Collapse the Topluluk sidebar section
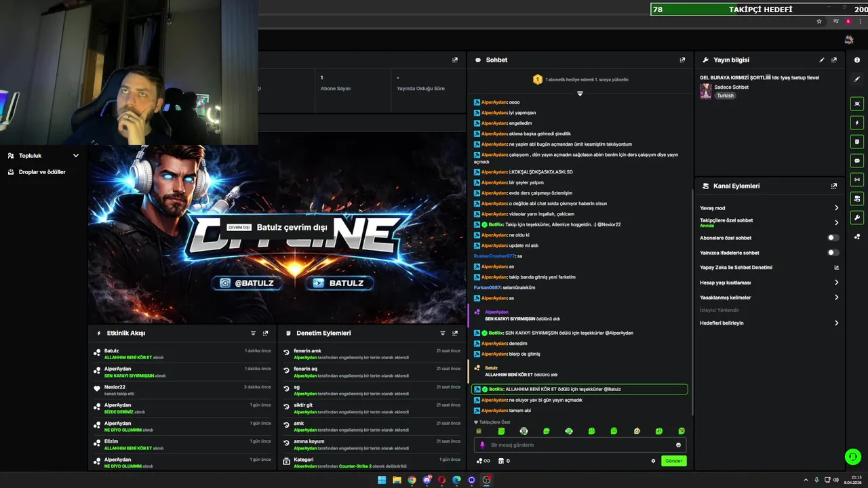Image resolution: width=868 pixels, height=488 pixels. click(75, 156)
